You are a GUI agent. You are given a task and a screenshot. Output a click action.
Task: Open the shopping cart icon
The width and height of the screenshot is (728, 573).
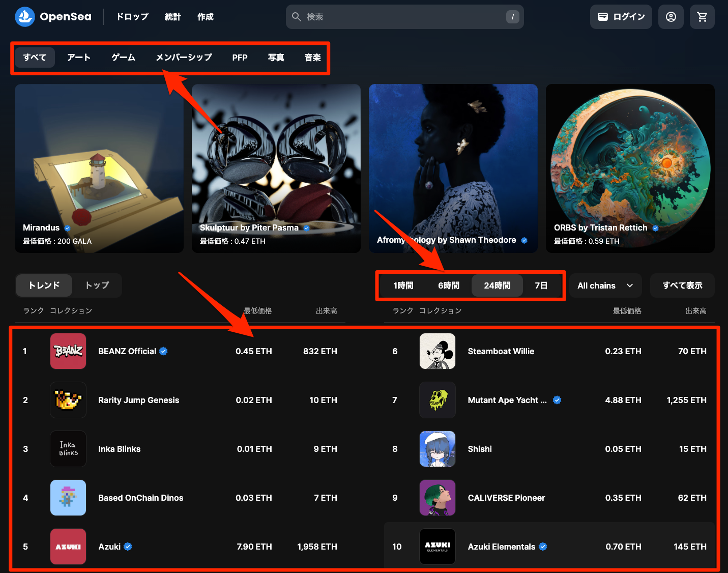[703, 17]
